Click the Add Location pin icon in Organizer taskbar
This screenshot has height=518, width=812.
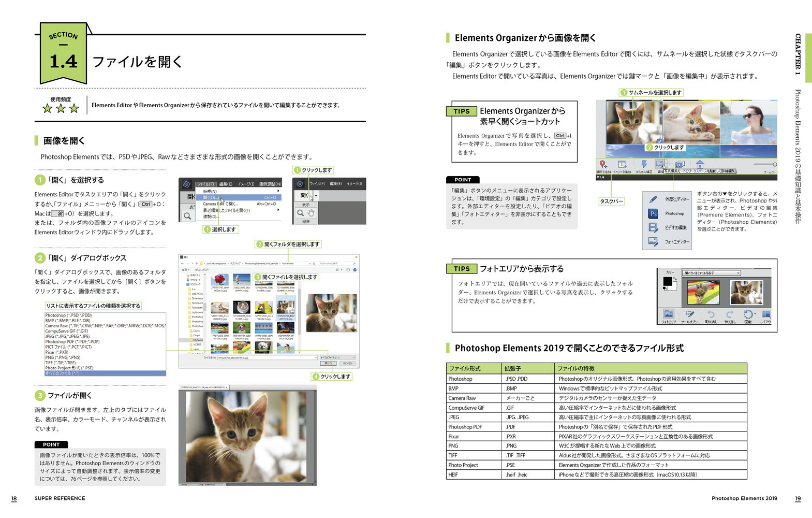tap(603, 164)
